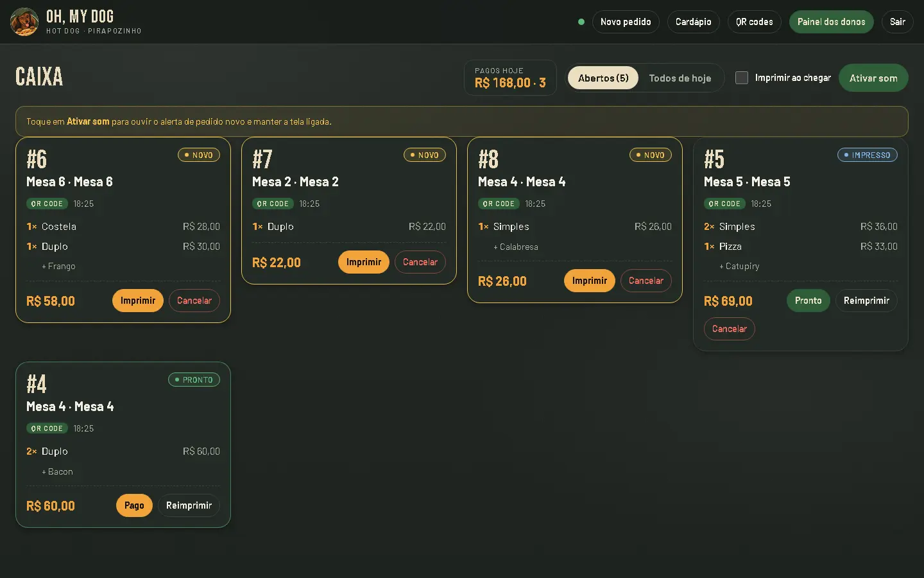Click the Sair button
This screenshot has height=578, width=924.
[x=898, y=22]
